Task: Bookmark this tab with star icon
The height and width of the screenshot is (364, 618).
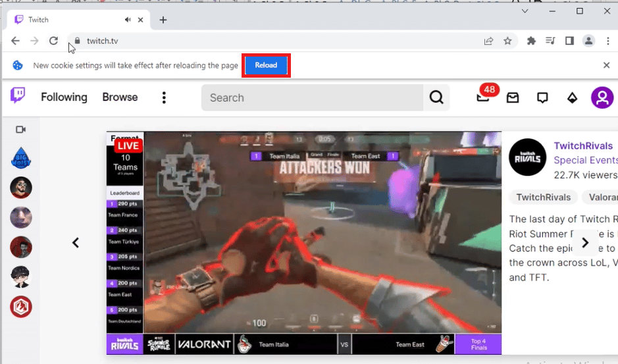Action: (507, 41)
